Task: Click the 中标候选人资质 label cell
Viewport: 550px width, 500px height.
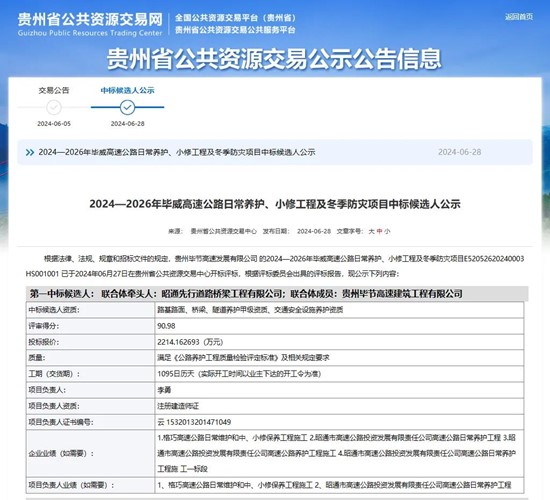Action: click(91, 310)
